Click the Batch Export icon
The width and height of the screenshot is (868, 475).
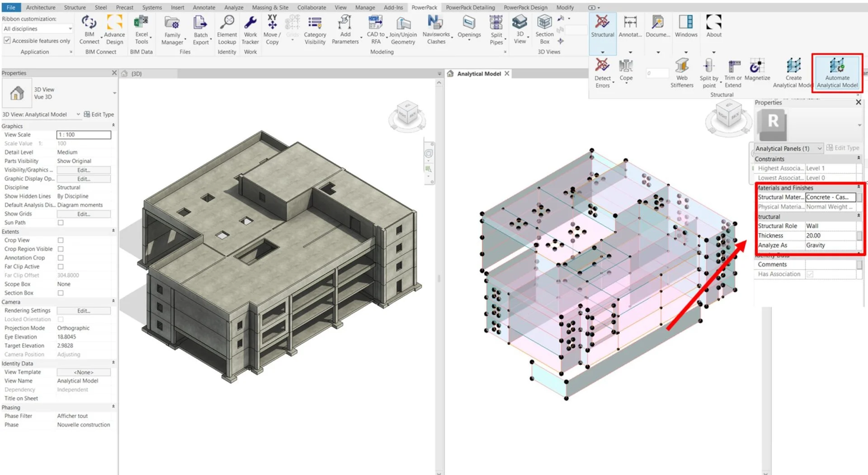click(200, 30)
